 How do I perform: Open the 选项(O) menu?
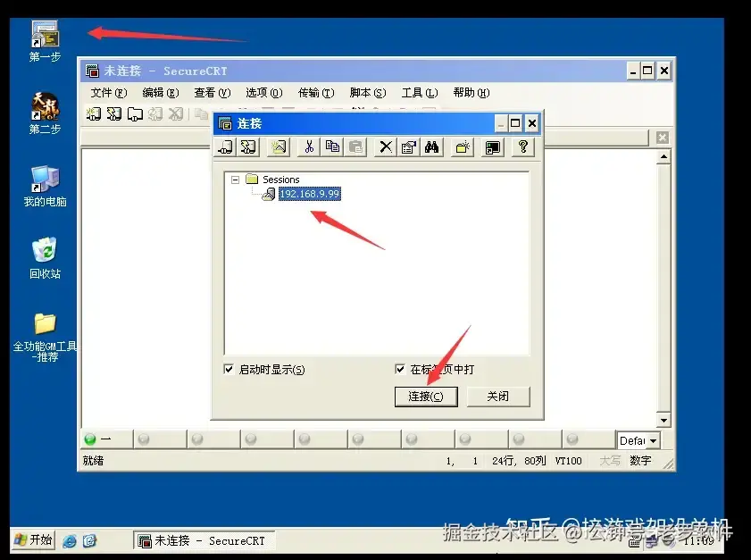click(264, 93)
